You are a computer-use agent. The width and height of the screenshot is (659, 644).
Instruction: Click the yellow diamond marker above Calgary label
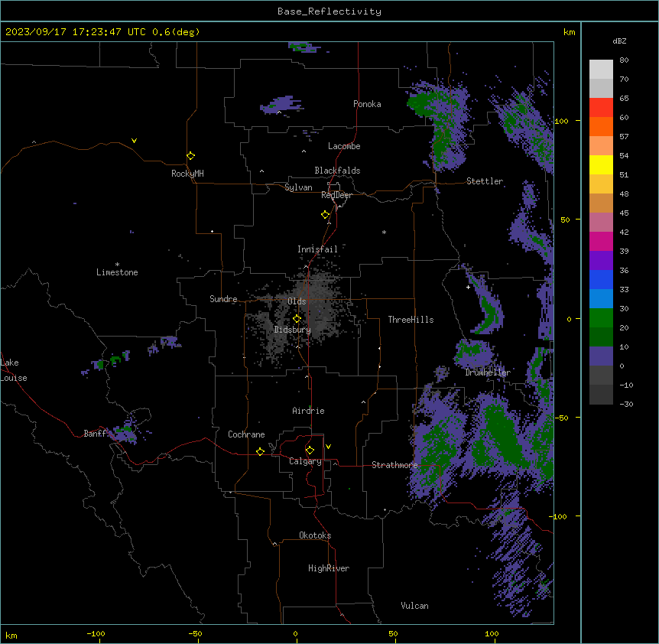310,450
